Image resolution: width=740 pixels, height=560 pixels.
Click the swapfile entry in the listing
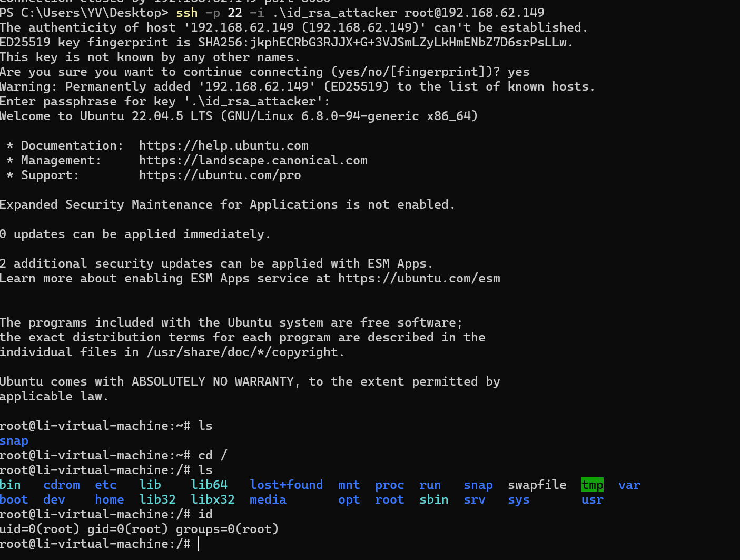click(x=537, y=485)
